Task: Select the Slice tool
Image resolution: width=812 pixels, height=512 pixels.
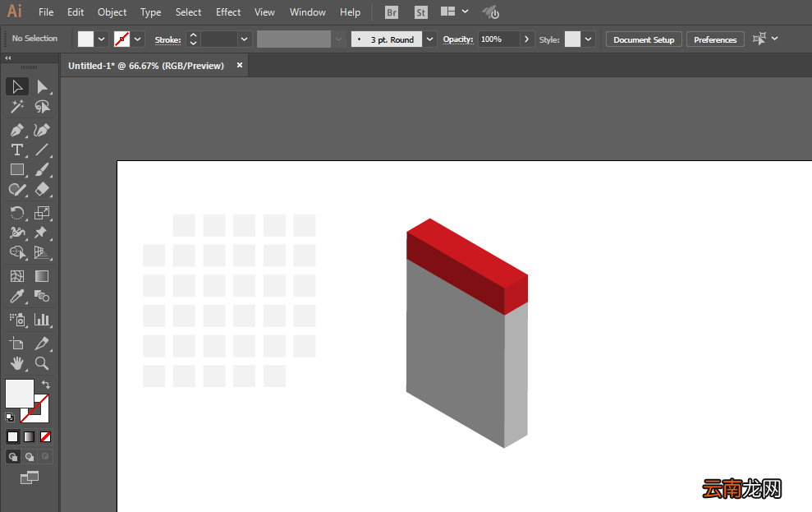Action: pos(42,343)
